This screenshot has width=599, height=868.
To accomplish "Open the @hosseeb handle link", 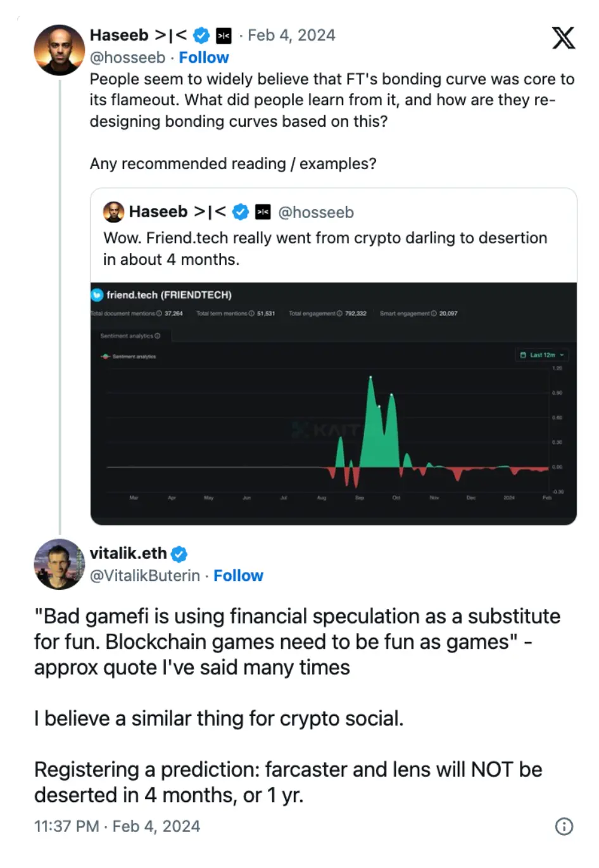I will (127, 58).
